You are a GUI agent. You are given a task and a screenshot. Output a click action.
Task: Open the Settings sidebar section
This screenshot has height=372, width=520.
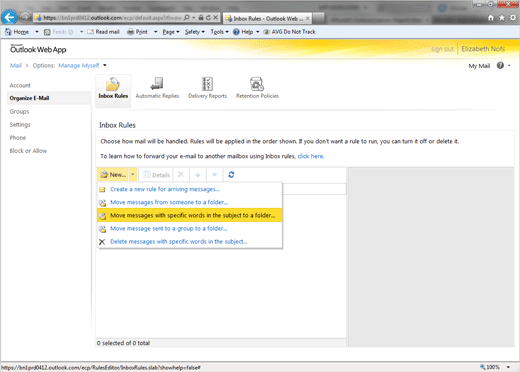tap(20, 125)
